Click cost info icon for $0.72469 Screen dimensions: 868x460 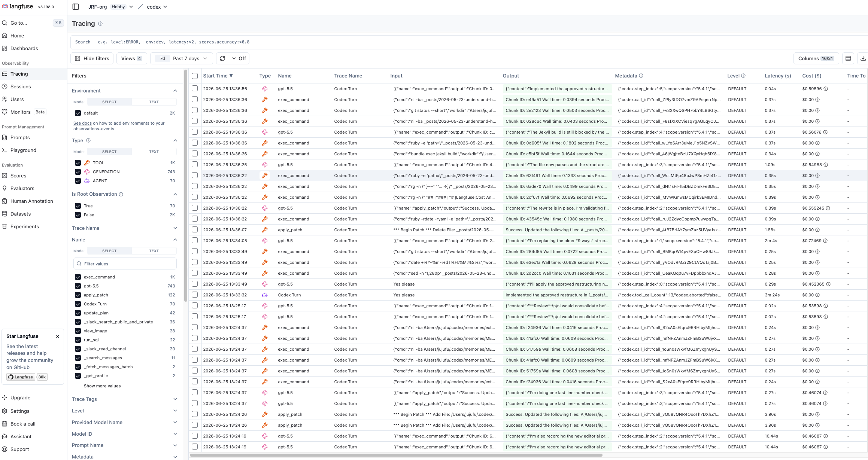coord(825,241)
